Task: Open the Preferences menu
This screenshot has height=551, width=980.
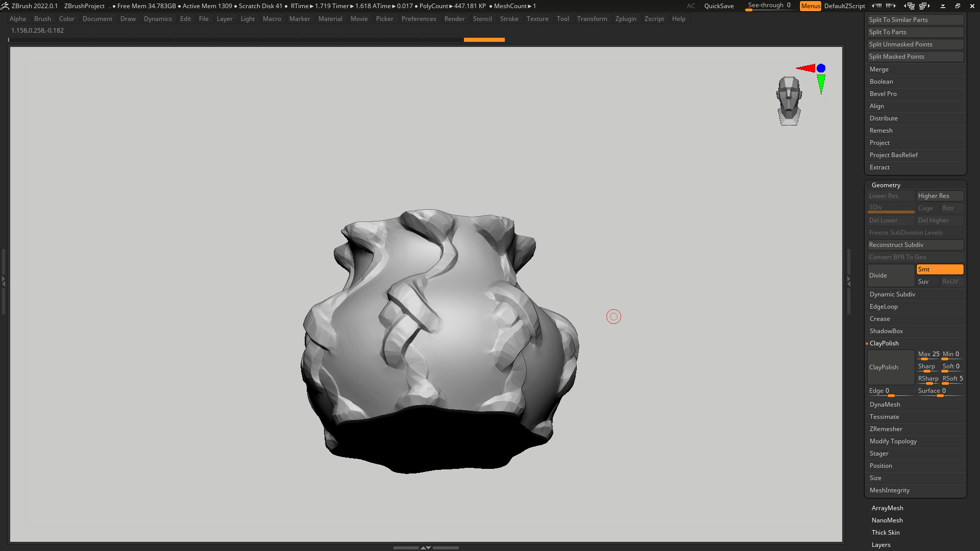Action: coord(419,19)
